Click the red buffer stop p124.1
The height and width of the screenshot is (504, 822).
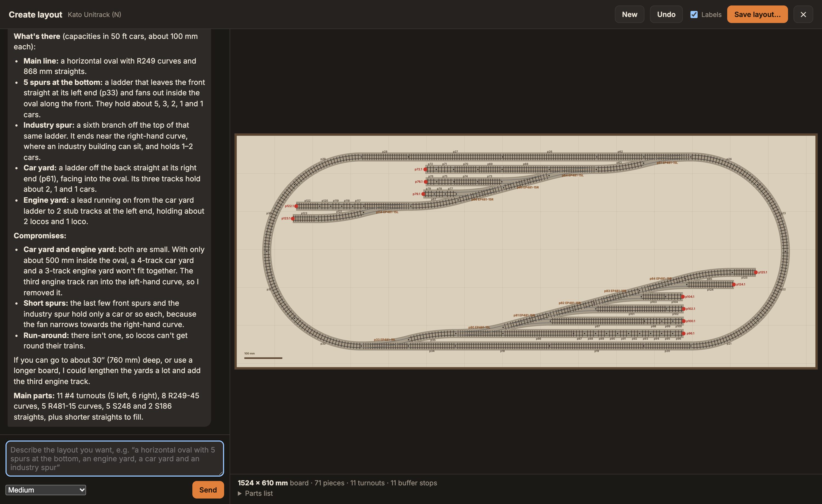(734, 285)
